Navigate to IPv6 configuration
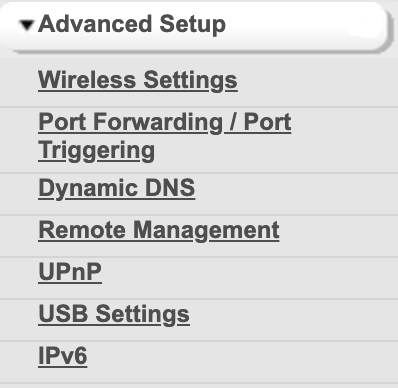 [63, 356]
